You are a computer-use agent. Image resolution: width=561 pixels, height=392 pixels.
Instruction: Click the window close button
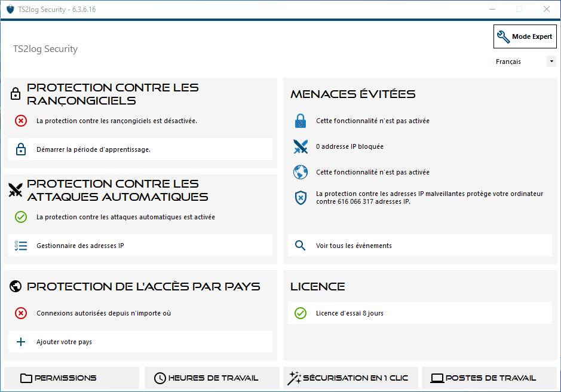click(546, 10)
